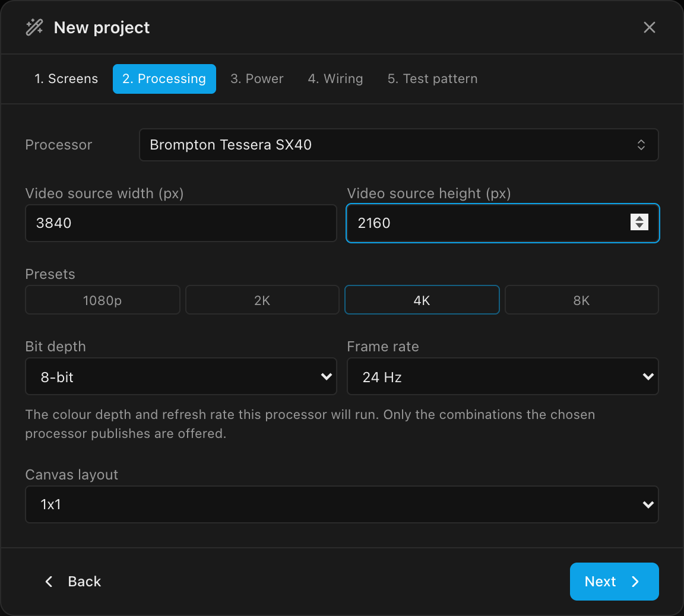The image size is (684, 616).
Task: Increase video source height with stepper up arrow
Action: [x=639, y=218]
